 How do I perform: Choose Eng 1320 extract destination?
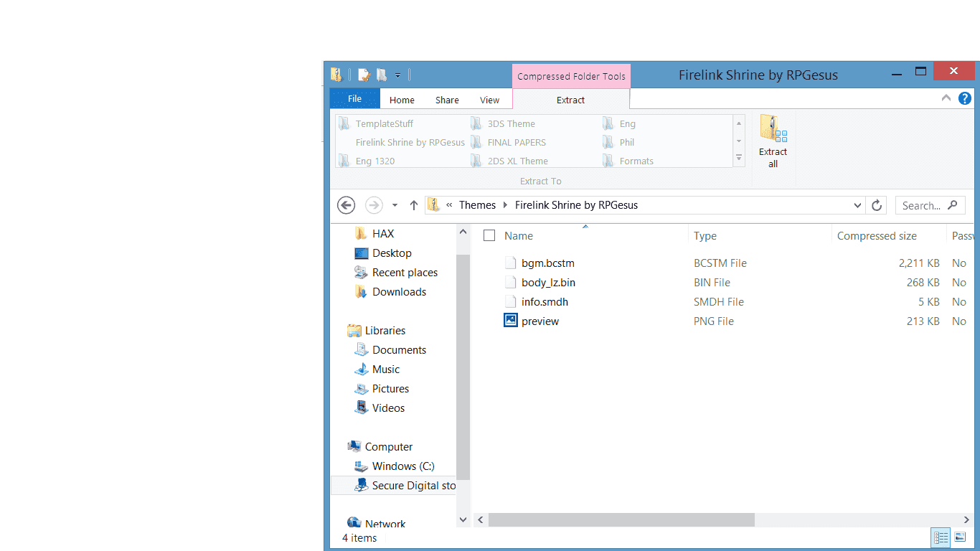[375, 161]
